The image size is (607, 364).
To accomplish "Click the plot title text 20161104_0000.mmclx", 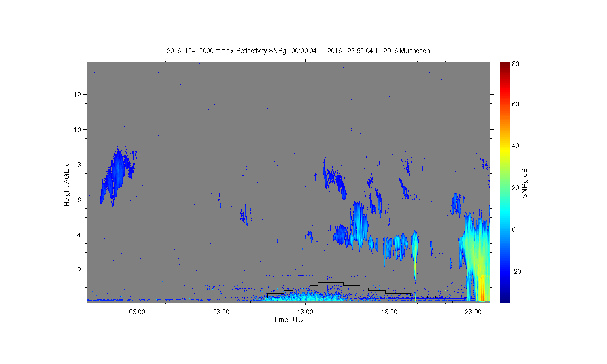I will pyautogui.click(x=200, y=51).
